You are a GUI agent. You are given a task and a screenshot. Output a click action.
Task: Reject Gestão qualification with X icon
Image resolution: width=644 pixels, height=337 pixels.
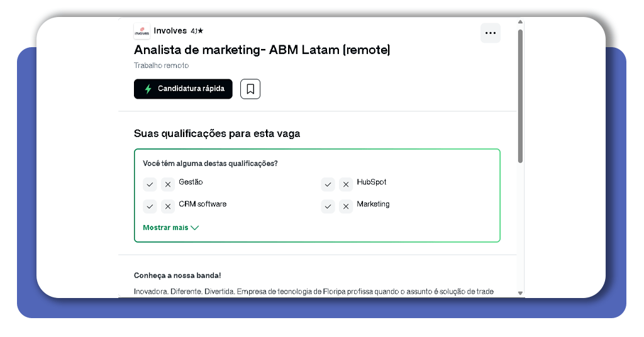coord(168,184)
